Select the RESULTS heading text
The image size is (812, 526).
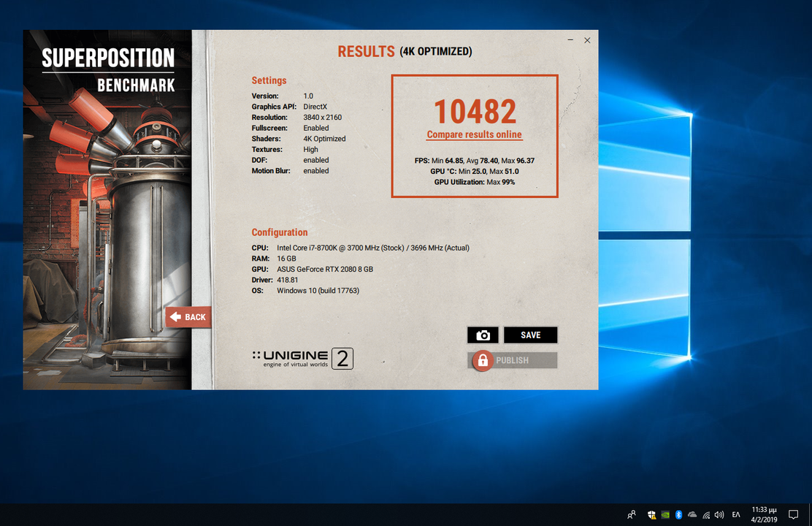coord(366,51)
